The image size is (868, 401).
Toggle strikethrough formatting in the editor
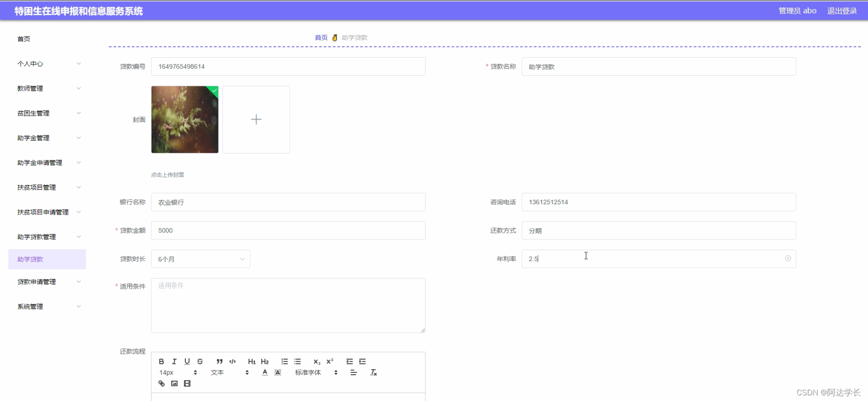200,362
